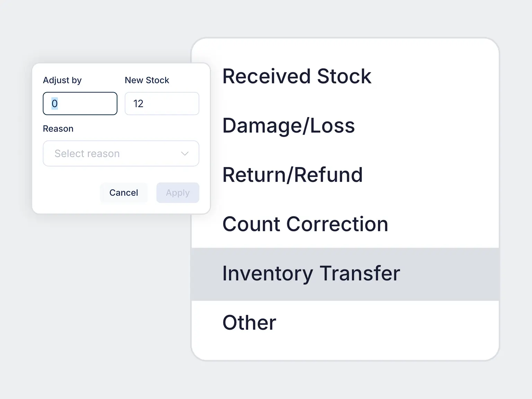Click the number 12 in New Stock
Image resolution: width=532 pixels, height=399 pixels.
click(138, 104)
